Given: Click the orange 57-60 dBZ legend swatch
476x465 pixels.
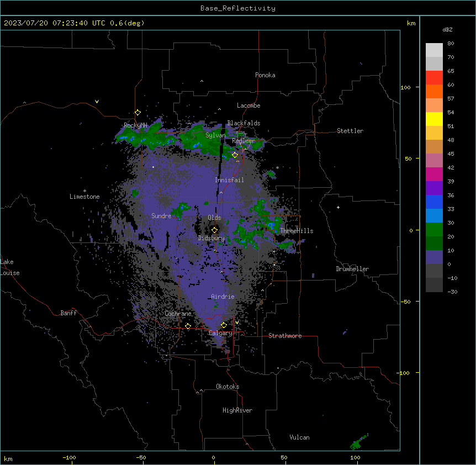Looking at the screenshot, I should [x=434, y=91].
